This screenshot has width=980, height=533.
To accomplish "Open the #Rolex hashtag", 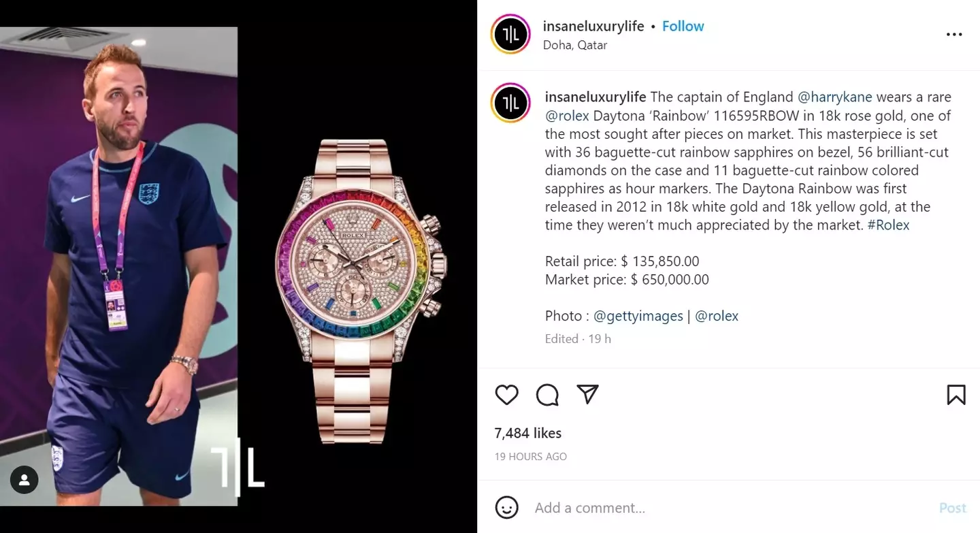I will click(x=888, y=225).
